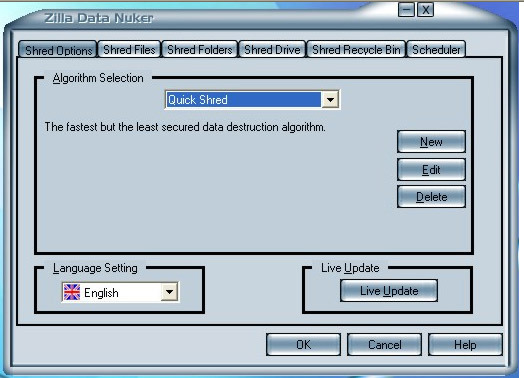
Task: Click the Live Update group label
Action: pos(350,268)
